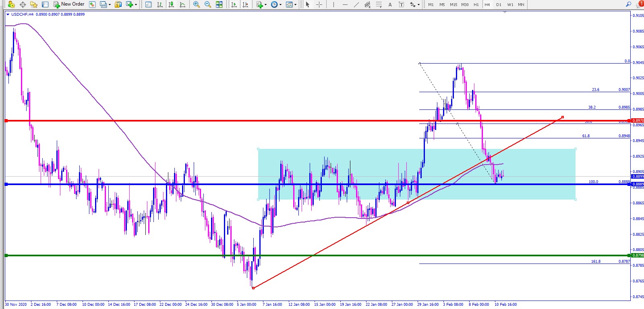644x309 pixels.
Task: Open the Indicators list icon
Action: [259, 4]
